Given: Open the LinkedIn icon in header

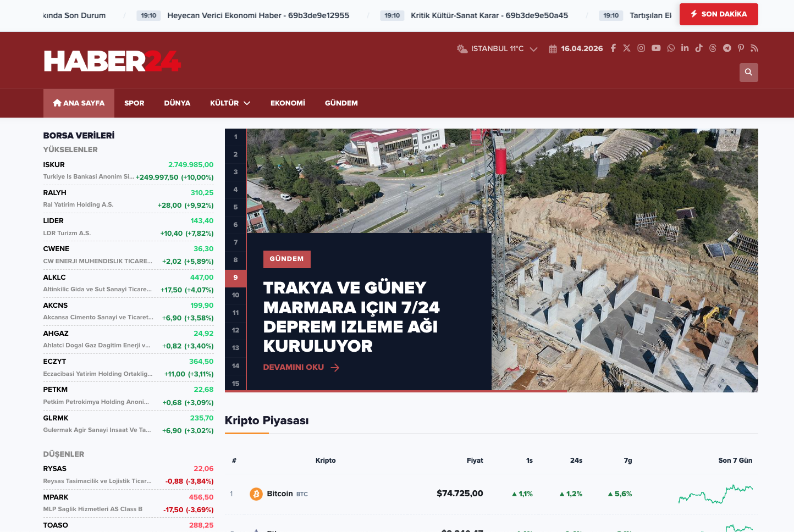Looking at the screenshot, I should pyautogui.click(x=685, y=48).
